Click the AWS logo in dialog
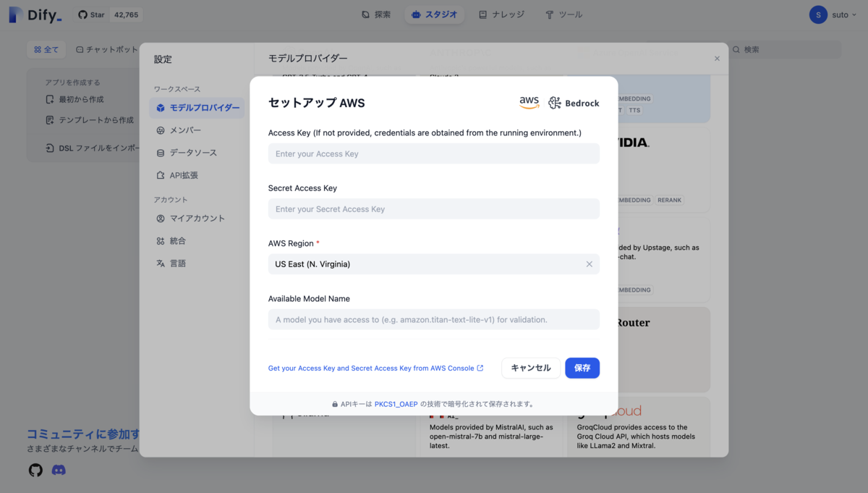Viewport: 868px width, 493px height. coord(529,103)
